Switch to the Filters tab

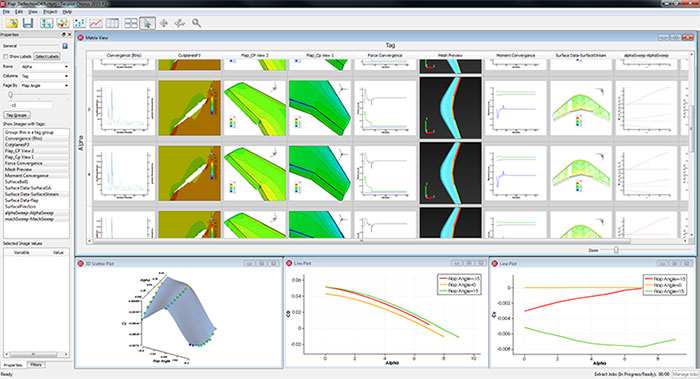[x=36, y=365]
